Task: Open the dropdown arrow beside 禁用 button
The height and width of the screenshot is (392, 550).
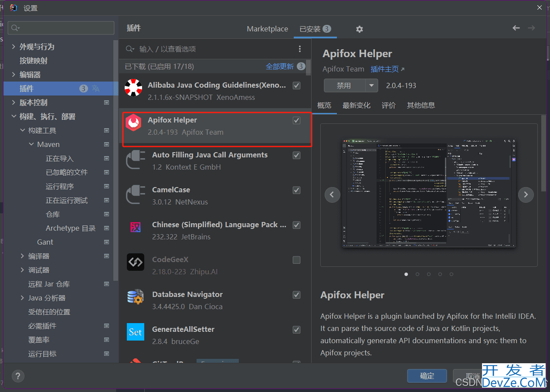Action: coord(371,85)
